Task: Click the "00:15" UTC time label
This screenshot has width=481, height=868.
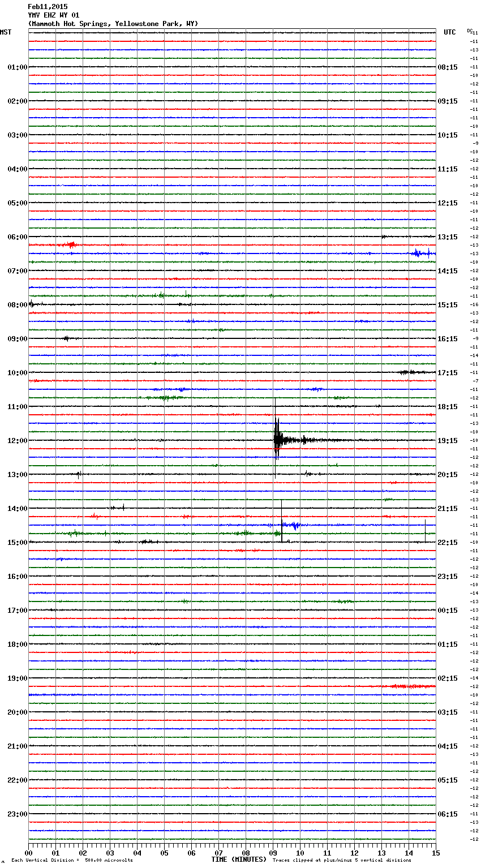Action: [448, 611]
